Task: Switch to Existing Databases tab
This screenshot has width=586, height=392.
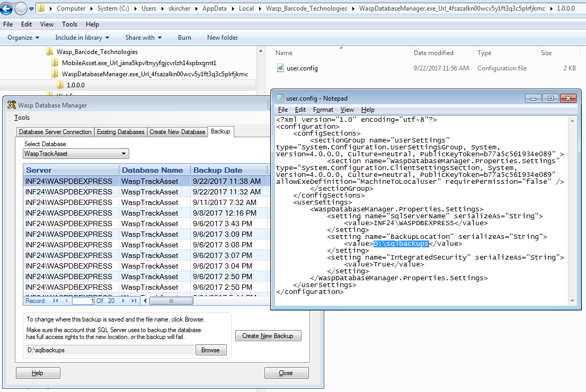Action: [x=120, y=132]
